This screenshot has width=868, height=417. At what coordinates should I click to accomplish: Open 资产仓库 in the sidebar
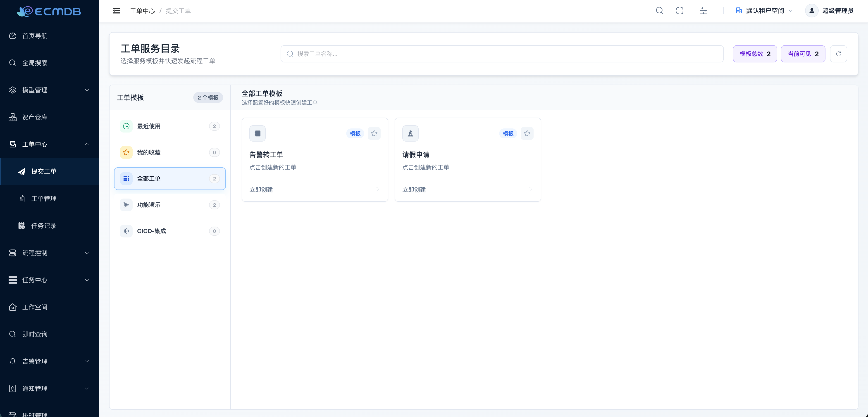coord(49,117)
